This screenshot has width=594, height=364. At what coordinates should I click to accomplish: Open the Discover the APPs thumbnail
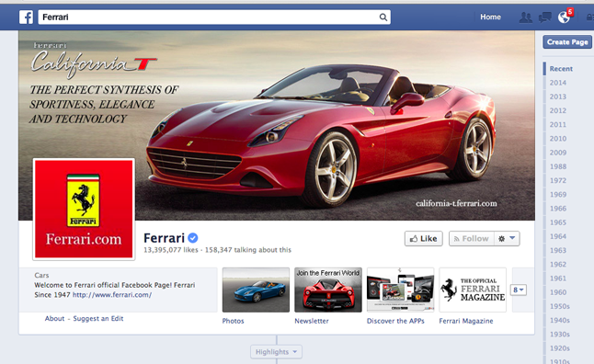(400, 290)
